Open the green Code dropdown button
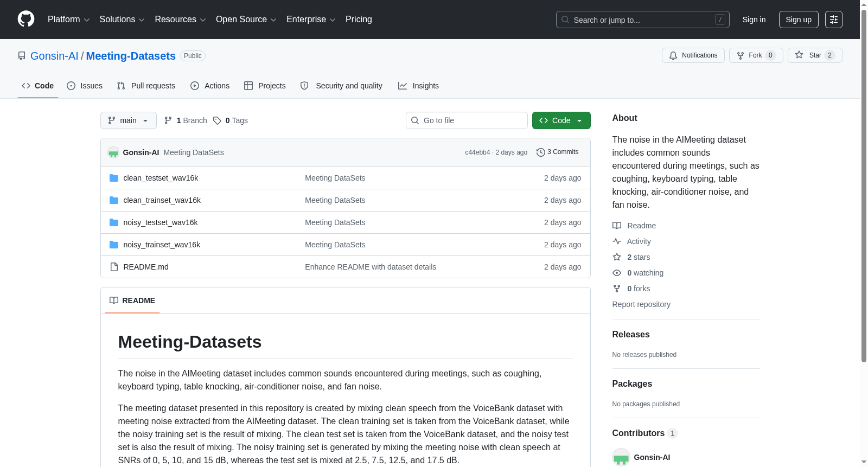The height and width of the screenshot is (467, 868). [x=561, y=120]
